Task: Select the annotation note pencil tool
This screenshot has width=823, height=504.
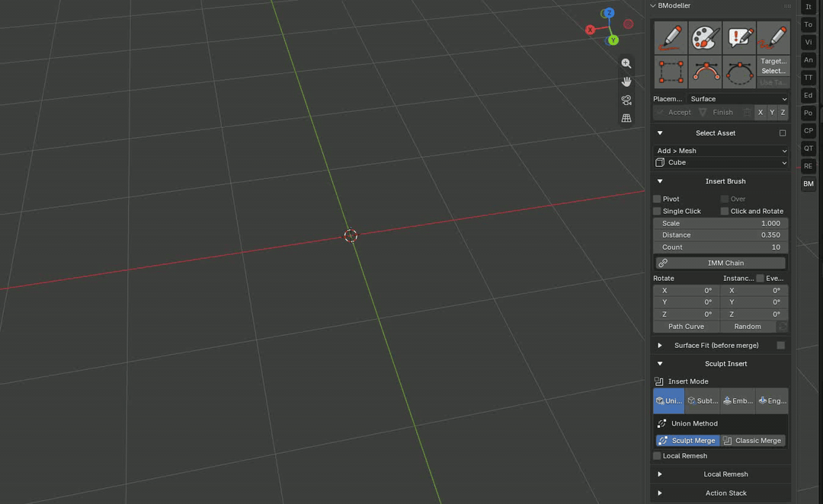Action: pyautogui.click(x=739, y=37)
